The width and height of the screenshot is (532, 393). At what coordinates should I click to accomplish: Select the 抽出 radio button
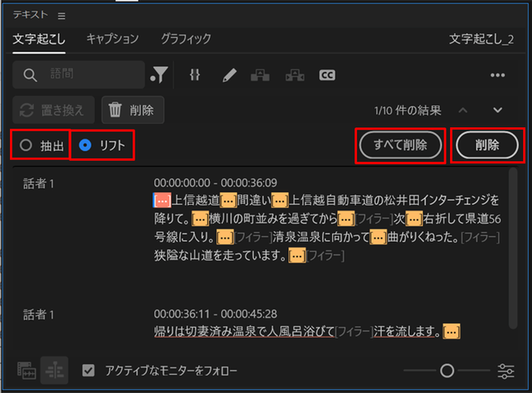[26, 145]
